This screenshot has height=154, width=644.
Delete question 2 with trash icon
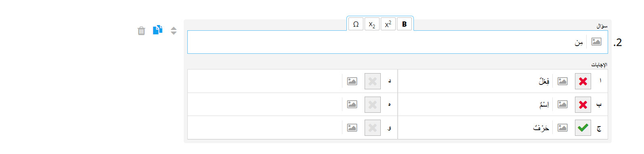tap(141, 31)
